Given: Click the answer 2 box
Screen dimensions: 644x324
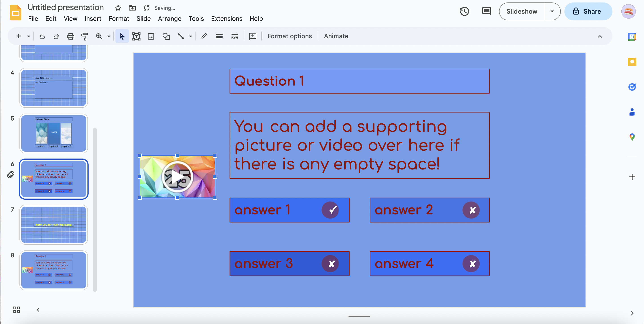Looking at the screenshot, I should tap(429, 210).
